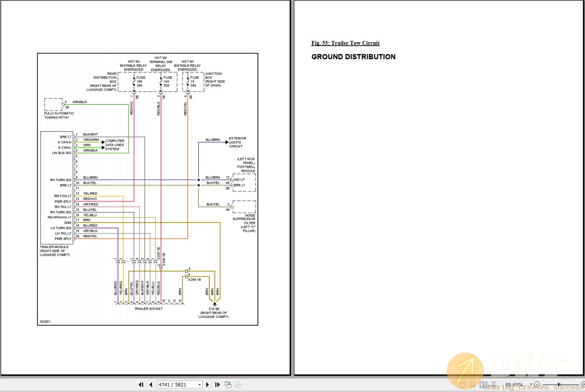Select two-page continuous facing view
585x392 pixels.
[493, 384]
